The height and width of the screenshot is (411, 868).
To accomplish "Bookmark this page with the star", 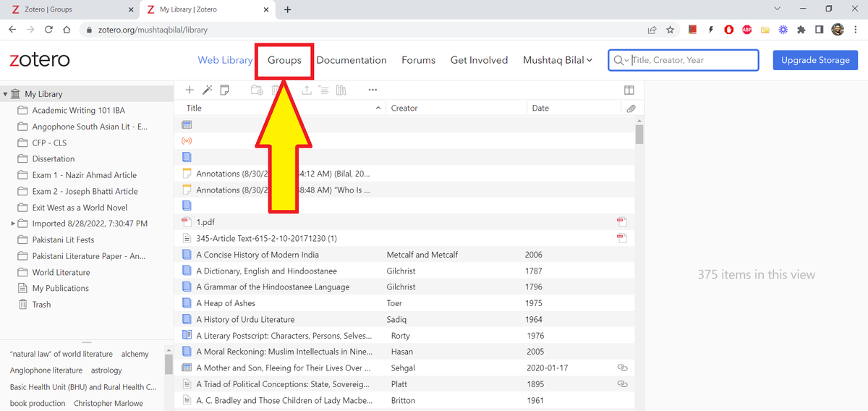I will [670, 30].
